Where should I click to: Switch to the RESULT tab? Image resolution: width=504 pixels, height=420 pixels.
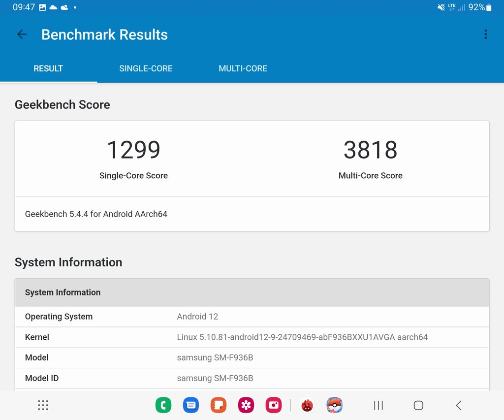[48, 69]
